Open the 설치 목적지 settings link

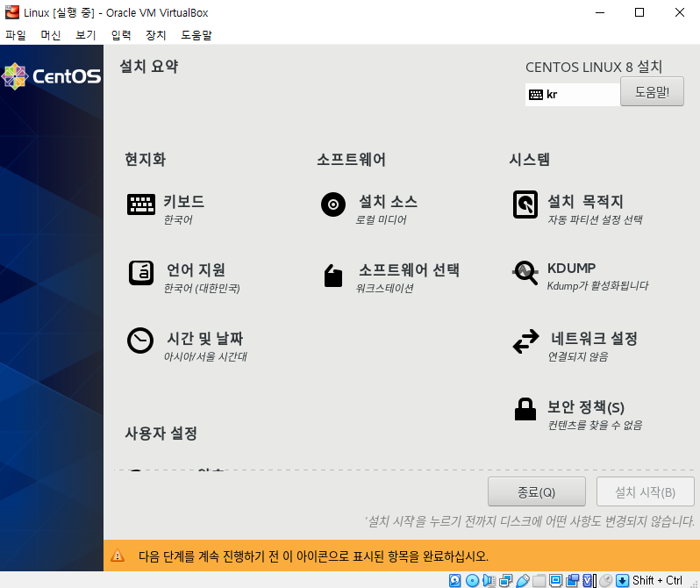pyautogui.click(x=585, y=202)
